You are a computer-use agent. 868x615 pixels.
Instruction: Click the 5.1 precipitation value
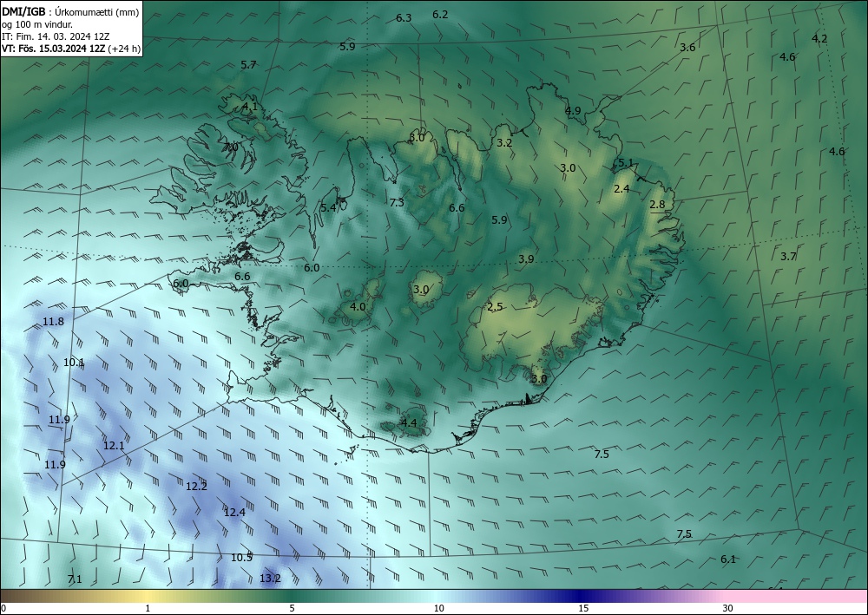626,162
